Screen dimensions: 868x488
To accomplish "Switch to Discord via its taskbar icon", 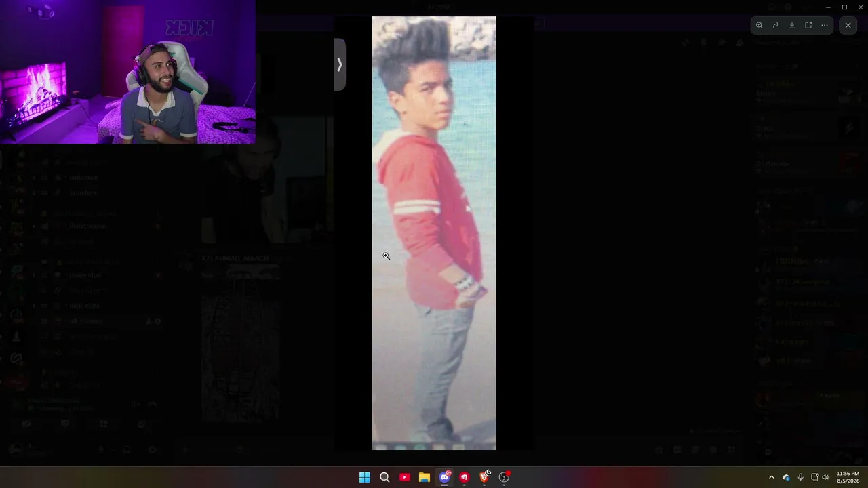I will [x=444, y=477].
